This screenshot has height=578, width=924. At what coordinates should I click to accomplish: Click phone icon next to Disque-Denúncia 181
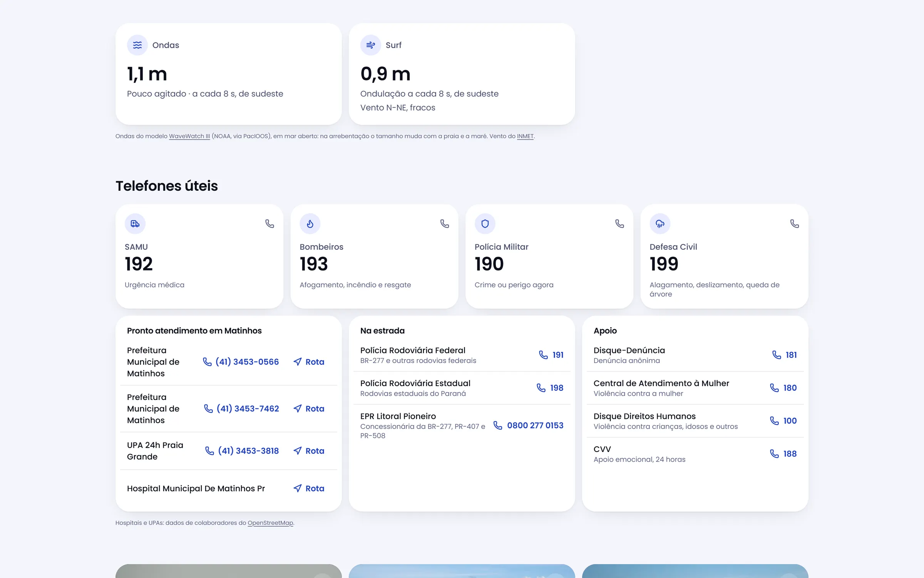tap(777, 355)
